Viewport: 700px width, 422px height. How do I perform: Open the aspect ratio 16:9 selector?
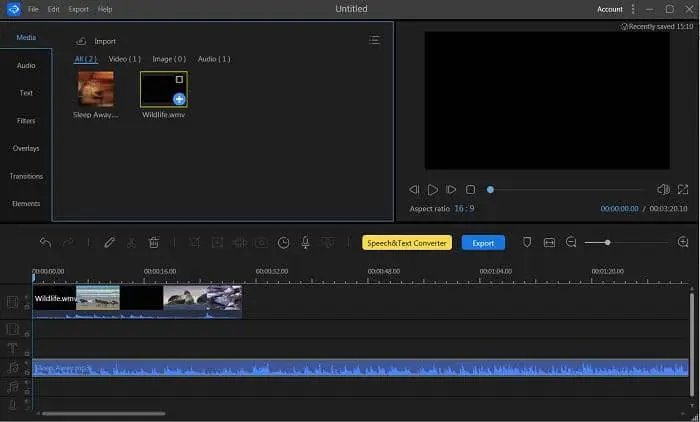463,209
